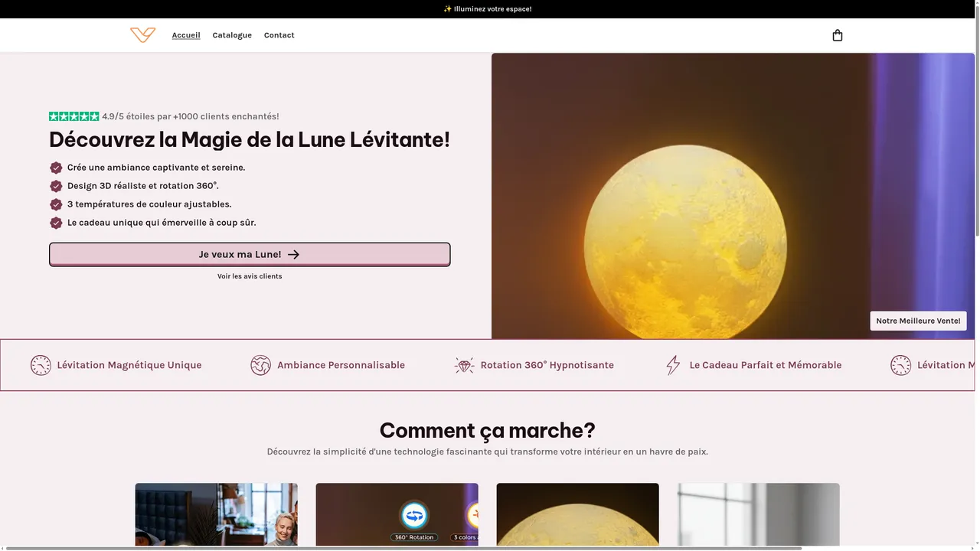Click the '✨ Illuminez votre espace!' announcement bar
The height and width of the screenshot is (551, 980).
click(488, 9)
